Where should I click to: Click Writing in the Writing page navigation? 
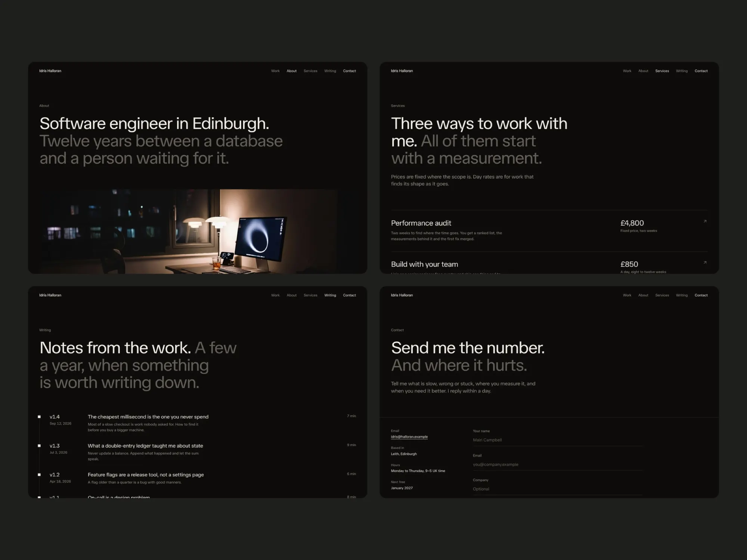pos(330,295)
